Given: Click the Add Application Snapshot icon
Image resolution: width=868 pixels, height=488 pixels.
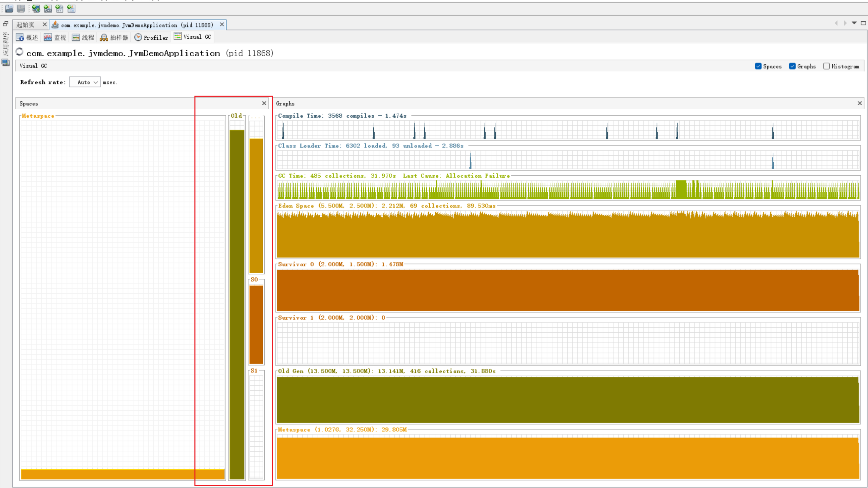Looking at the screenshot, I should click(x=71, y=8).
